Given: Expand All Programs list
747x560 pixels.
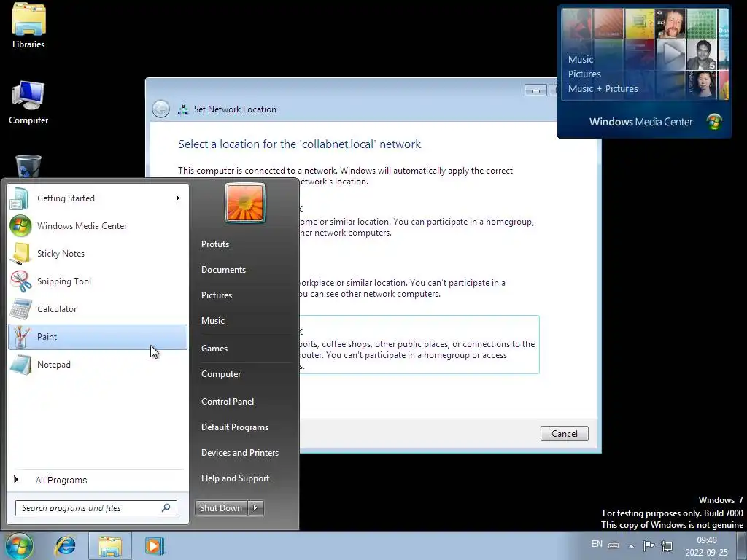Looking at the screenshot, I should (97, 480).
